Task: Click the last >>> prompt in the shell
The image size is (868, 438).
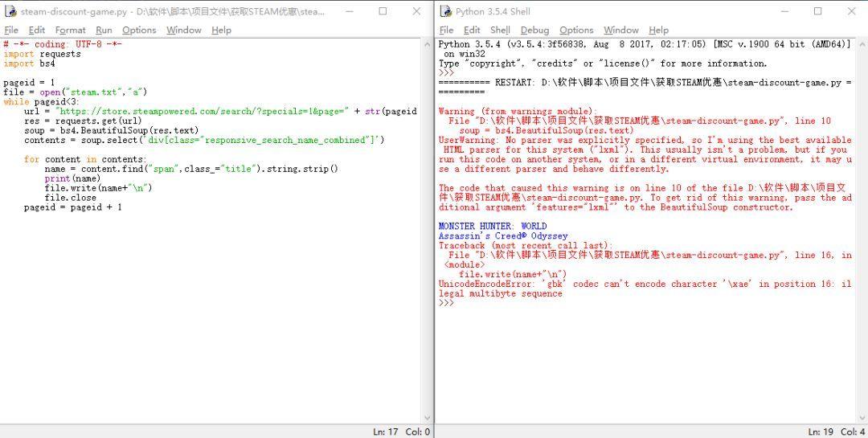Action: [446, 303]
